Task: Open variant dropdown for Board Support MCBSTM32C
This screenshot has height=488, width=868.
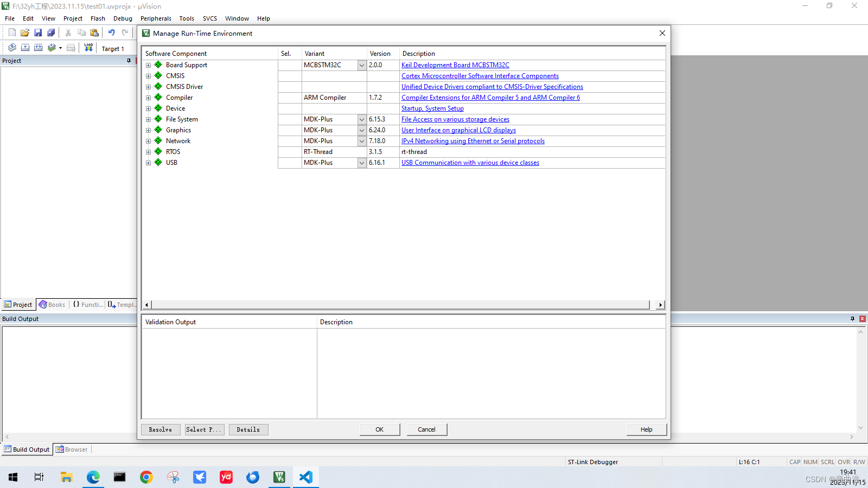Action: tap(362, 65)
